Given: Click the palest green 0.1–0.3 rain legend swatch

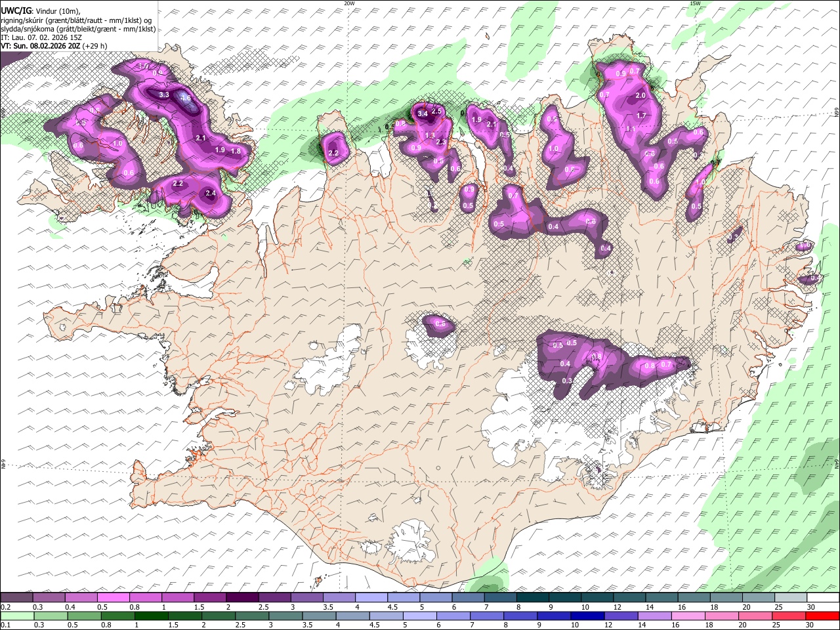Looking at the screenshot, I should [x=17, y=616].
